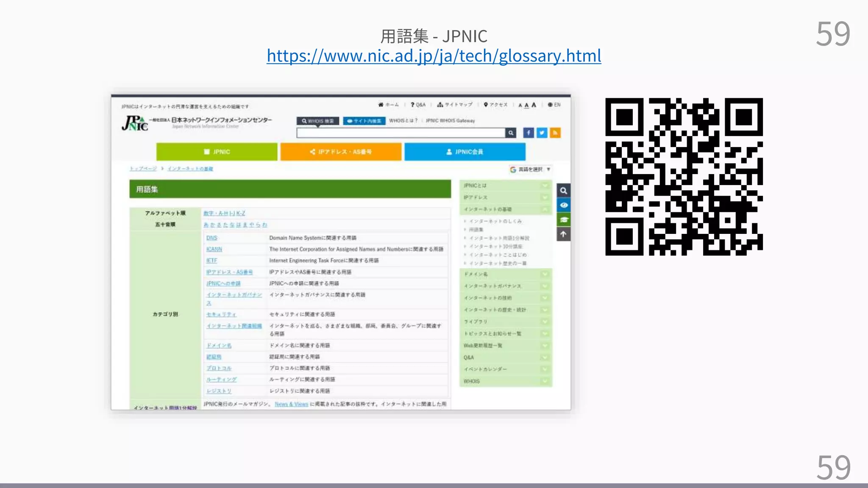Open the sitemap (サイトマップ) icon link

[454, 105]
